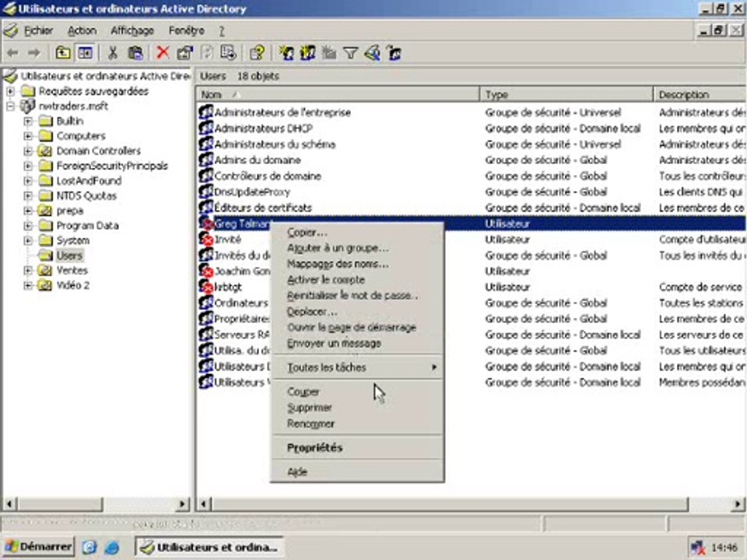Click the Démarrer start button

coord(39,547)
